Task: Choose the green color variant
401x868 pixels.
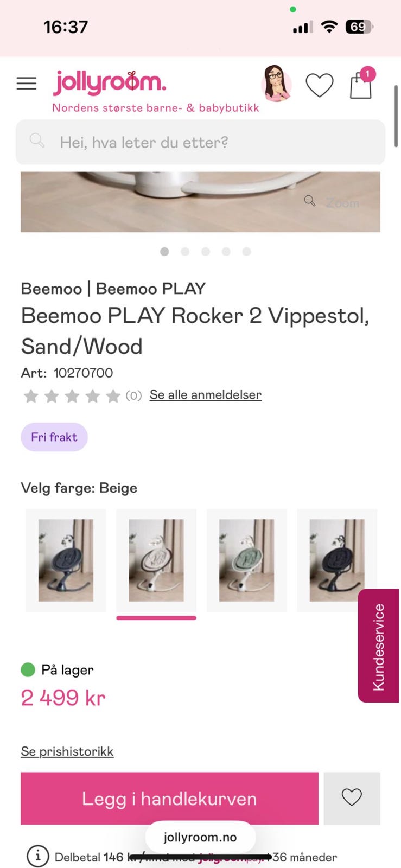Action: pyautogui.click(x=246, y=560)
